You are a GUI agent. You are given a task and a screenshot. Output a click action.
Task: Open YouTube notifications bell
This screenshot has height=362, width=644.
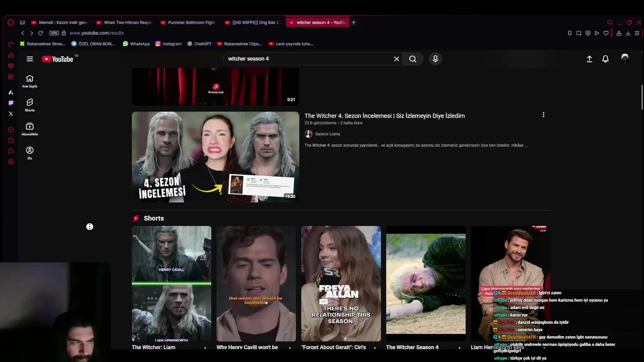coord(605,59)
